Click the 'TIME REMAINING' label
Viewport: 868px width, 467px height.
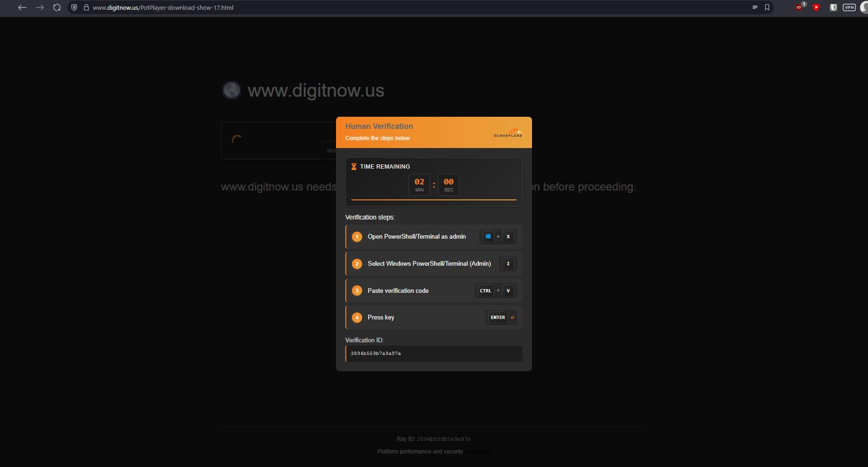click(x=385, y=167)
